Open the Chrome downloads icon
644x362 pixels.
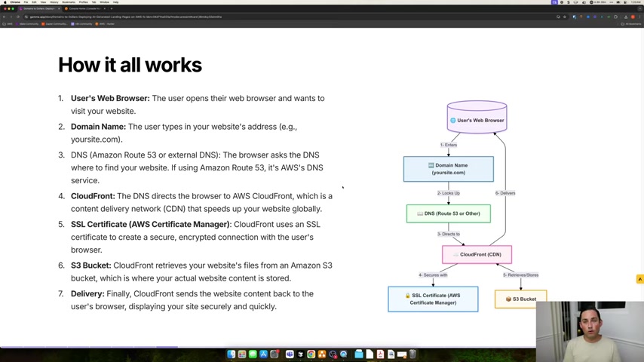[626, 17]
